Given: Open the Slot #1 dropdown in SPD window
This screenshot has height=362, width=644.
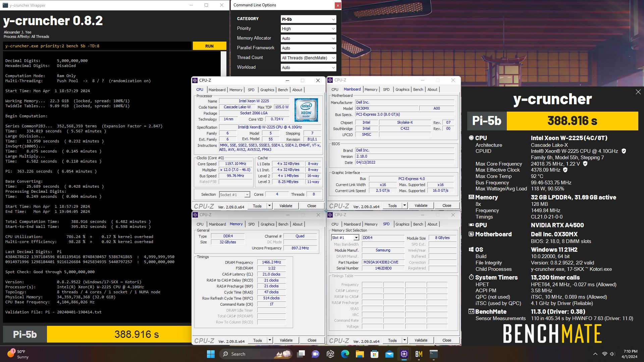Looking at the screenshot, I should point(345,238).
